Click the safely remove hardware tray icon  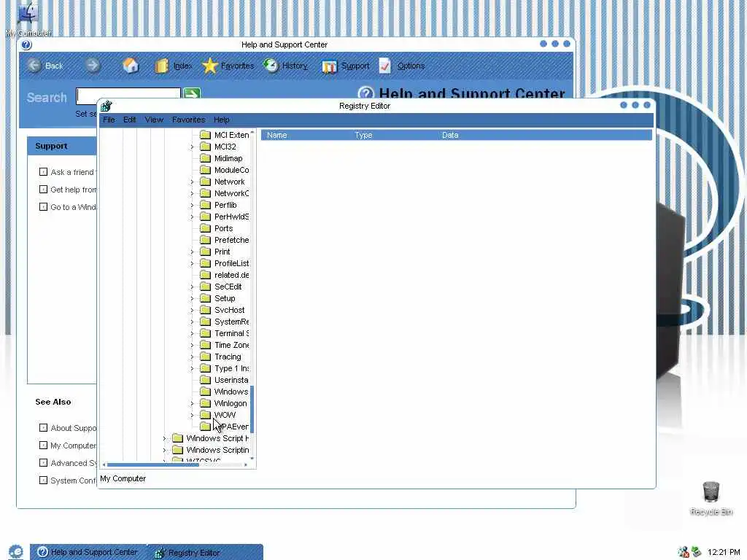click(697, 552)
